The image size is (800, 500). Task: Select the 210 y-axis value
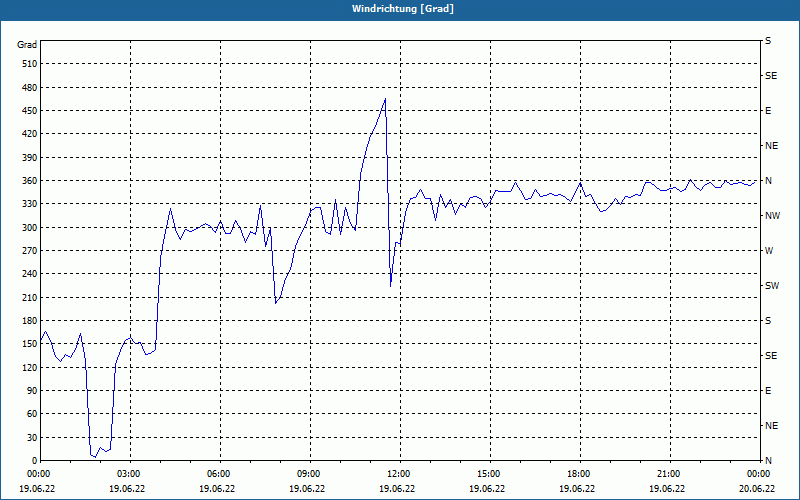pos(30,297)
